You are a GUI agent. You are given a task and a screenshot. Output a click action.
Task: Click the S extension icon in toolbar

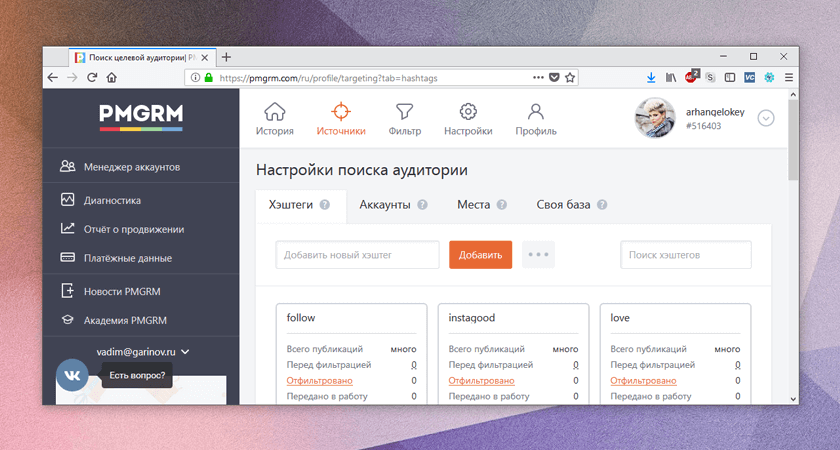tap(710, 78)
